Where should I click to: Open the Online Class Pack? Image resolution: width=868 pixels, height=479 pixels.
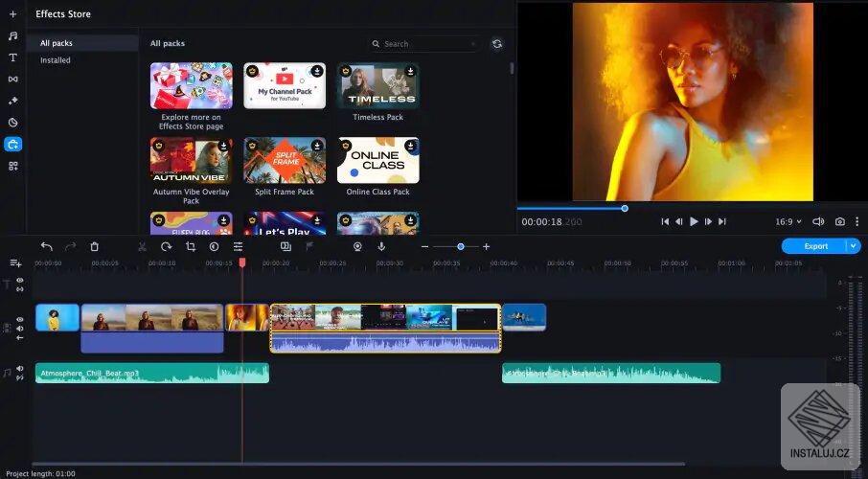coord(378,161)
